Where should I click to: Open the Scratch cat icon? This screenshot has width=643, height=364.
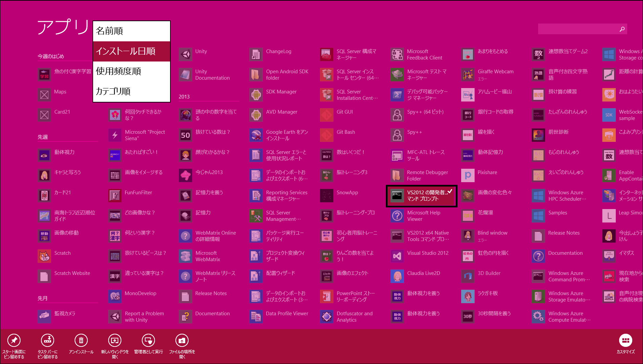[44, 256]
